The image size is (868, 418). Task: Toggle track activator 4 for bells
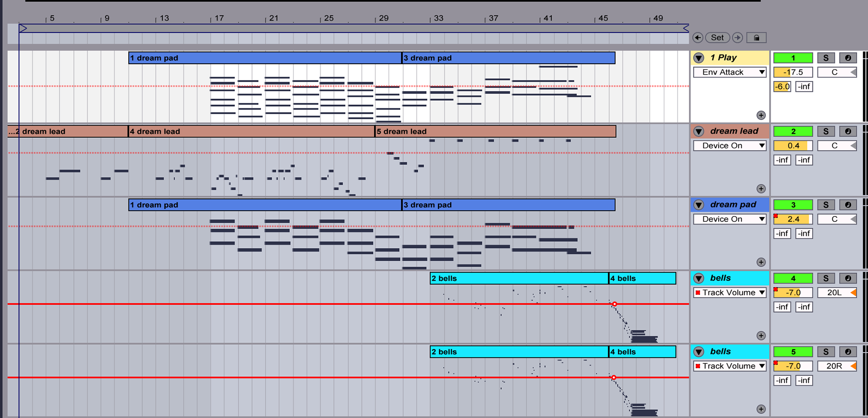pyautogui.click(x=793, y=278)
